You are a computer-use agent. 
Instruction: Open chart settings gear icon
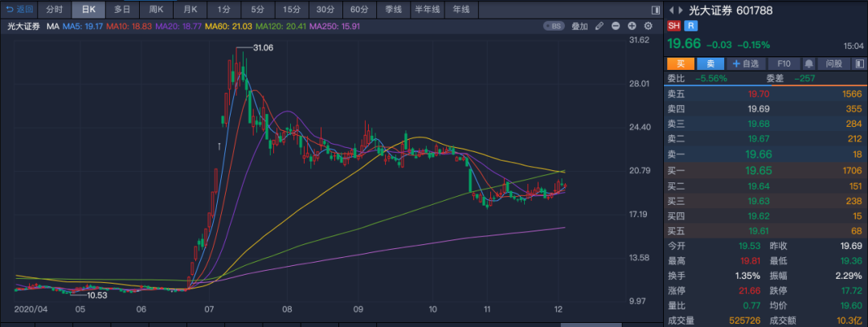click(649, 27)
